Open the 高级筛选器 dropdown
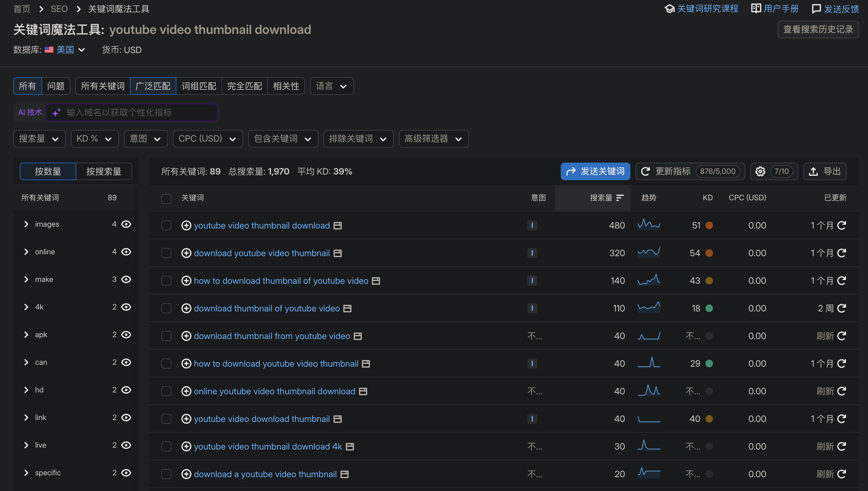Image resolution: width=868 pixels, height=491 pixels. (x=433, y=138)
